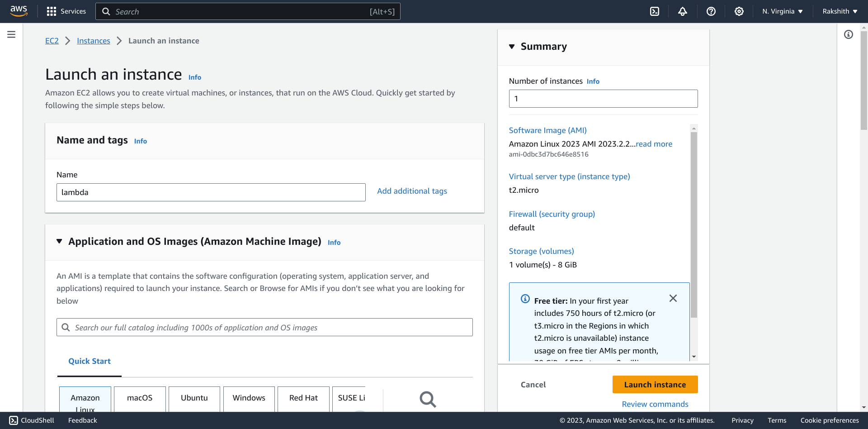Image resolution: width=868 pixels, height=429 pixels.
Task: Collapse Application and OS Images section
Action: 59,241
